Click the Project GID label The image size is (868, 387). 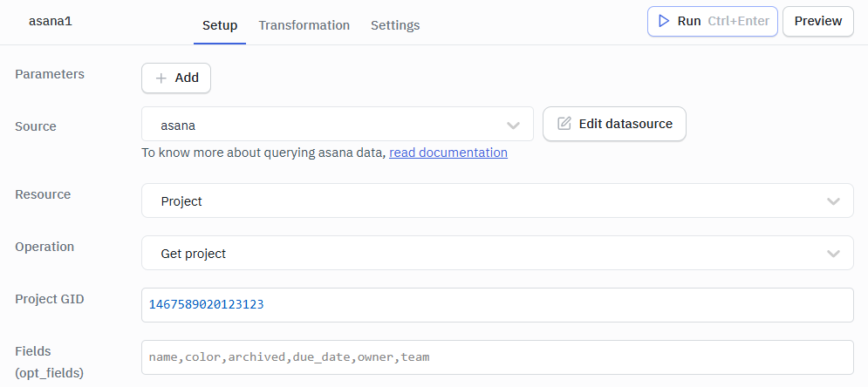pos(50,299)
